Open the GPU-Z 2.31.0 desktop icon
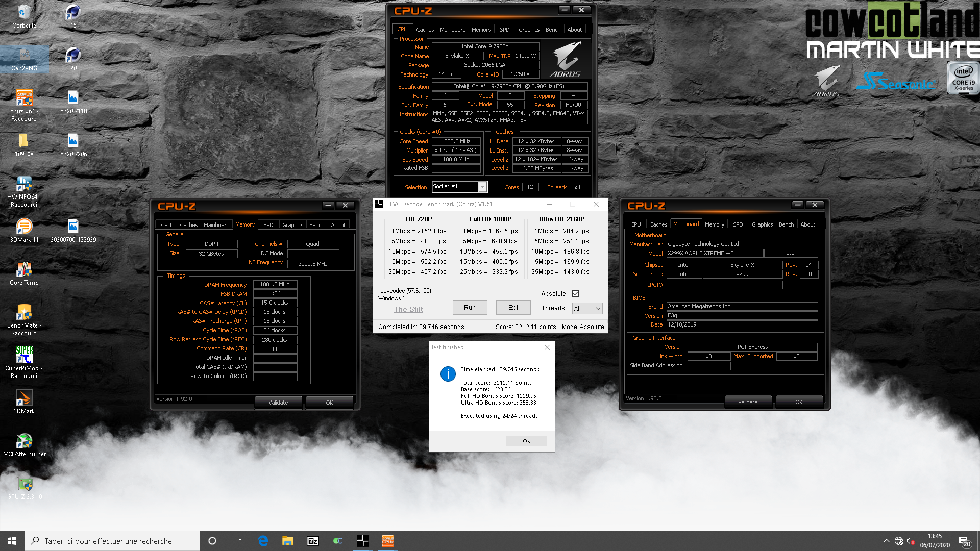 coord(24,487)
